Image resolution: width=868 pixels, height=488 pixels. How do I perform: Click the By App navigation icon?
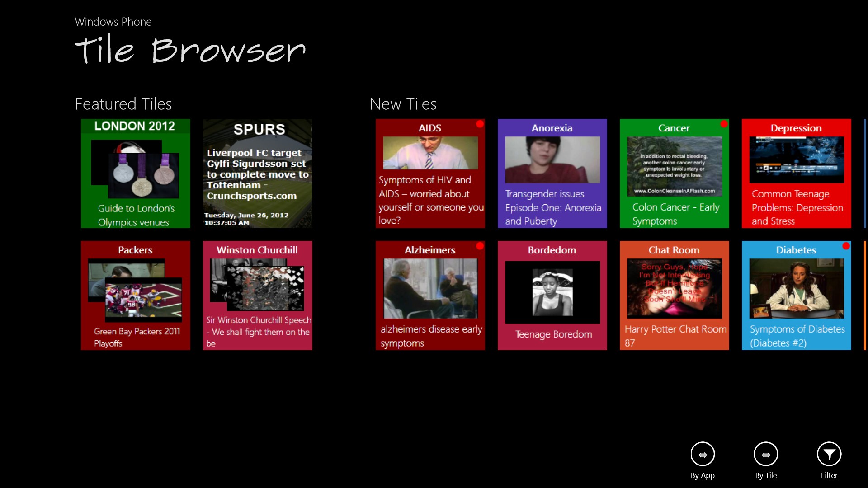click(703, 454)
